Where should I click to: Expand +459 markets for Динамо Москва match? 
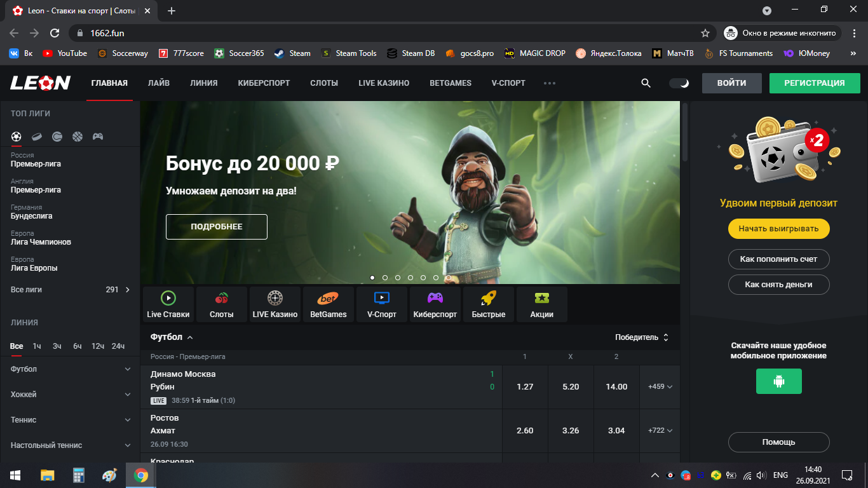coord(660,387)
